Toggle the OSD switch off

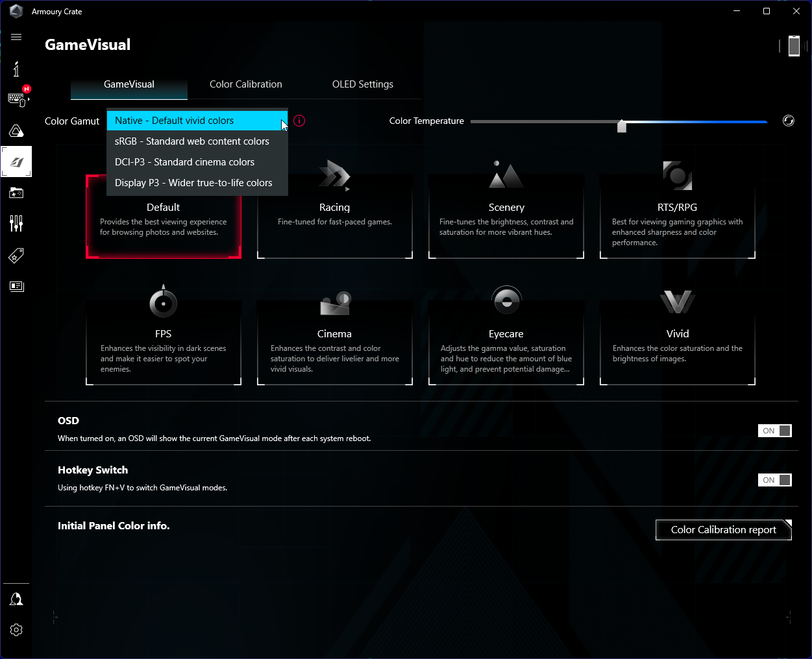[x=774, y=431]
